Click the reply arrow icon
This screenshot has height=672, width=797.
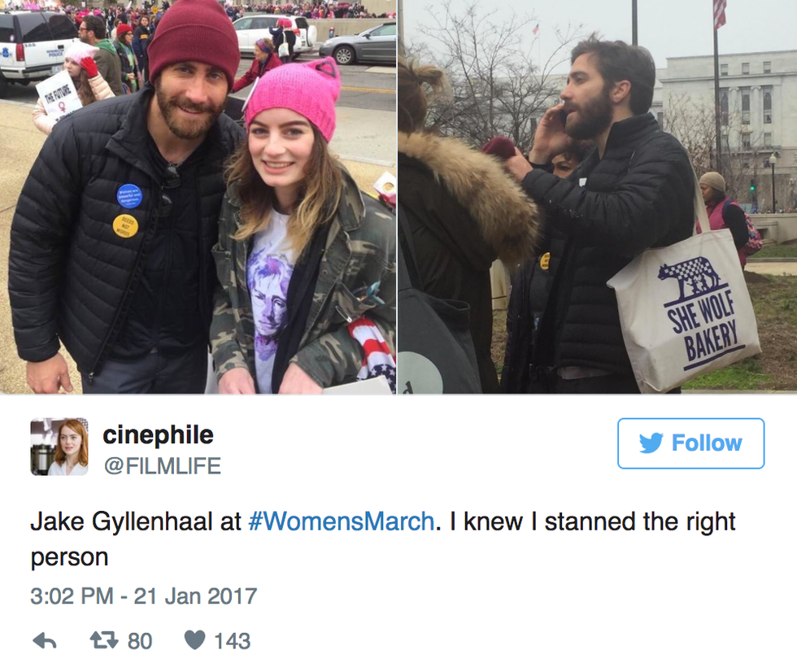point(44,641)
